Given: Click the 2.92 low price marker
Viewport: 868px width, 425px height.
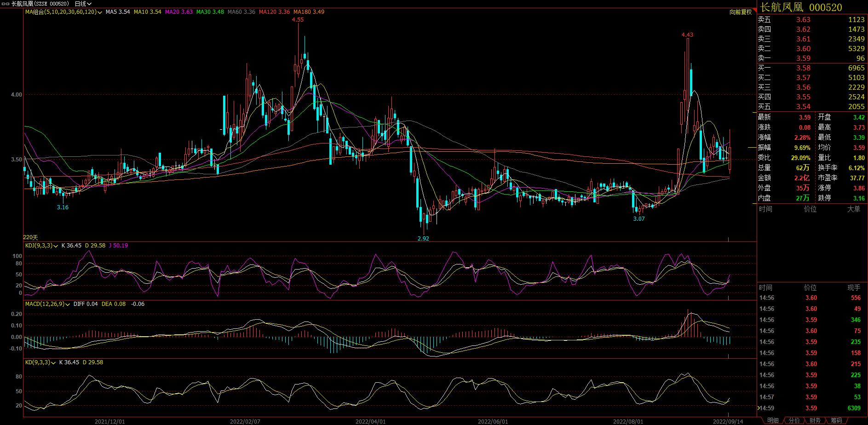Looking at the screenshot, I should (423, 239).
